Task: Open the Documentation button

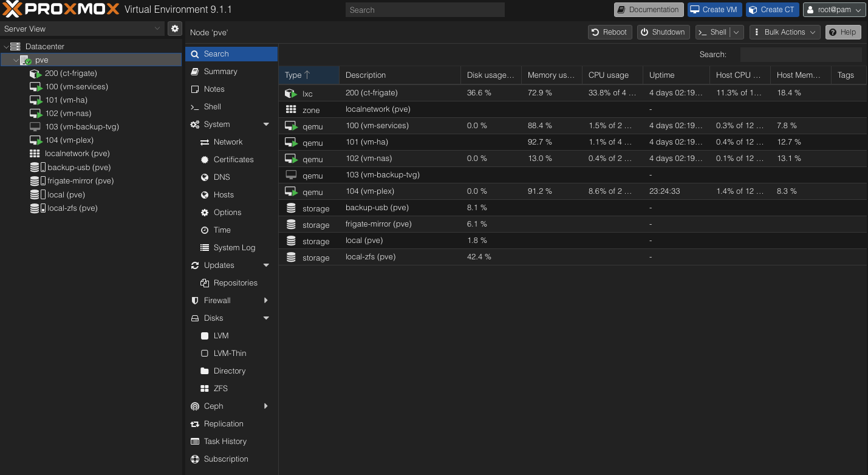Action: [x=649, y=10]
